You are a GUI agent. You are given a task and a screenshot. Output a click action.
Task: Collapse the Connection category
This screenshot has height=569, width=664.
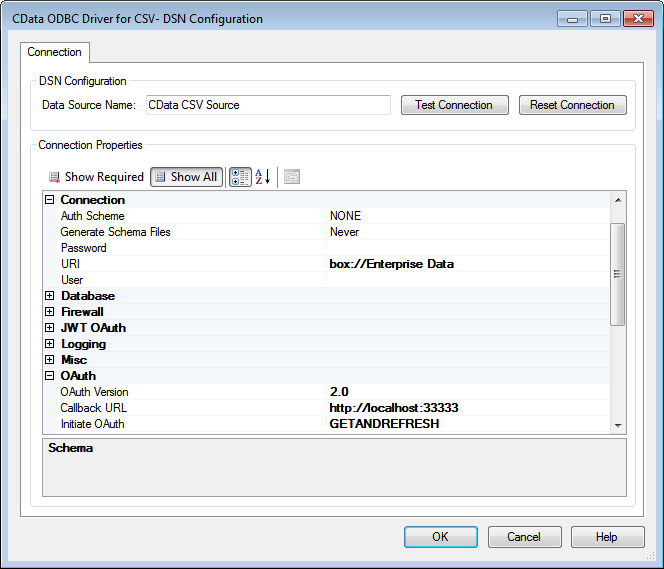coord(50,200)
